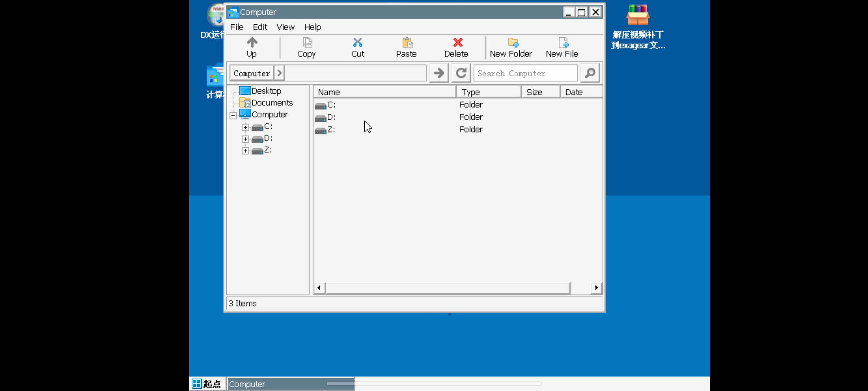Sort by the Date column header
Screen dimensions: 868x391
(x=581, y=92)
